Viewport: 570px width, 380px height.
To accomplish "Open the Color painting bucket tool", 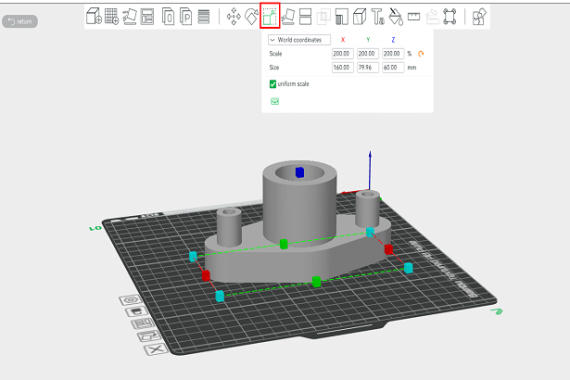I will tap(396, 16).
